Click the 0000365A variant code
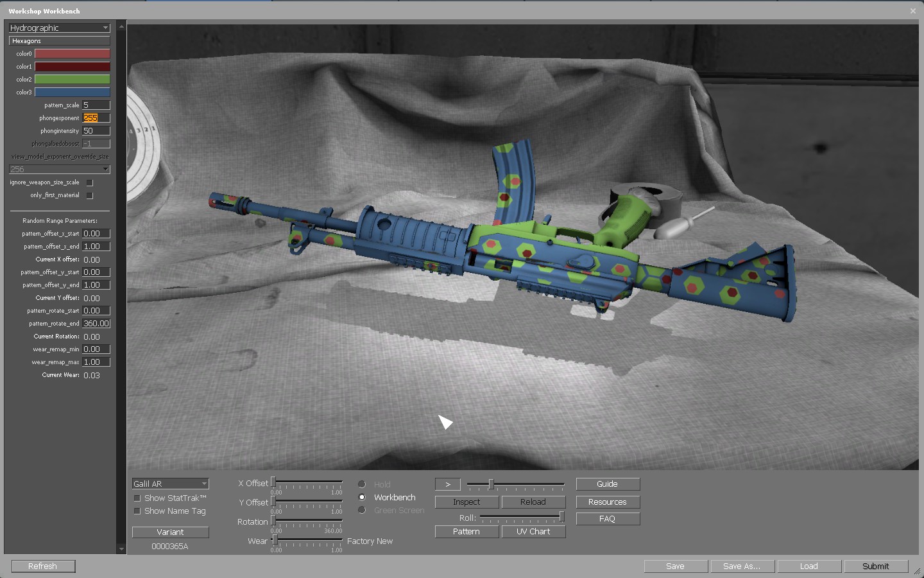Image resolution: width=924 pixels, height=578 pixels. point(170,547)
